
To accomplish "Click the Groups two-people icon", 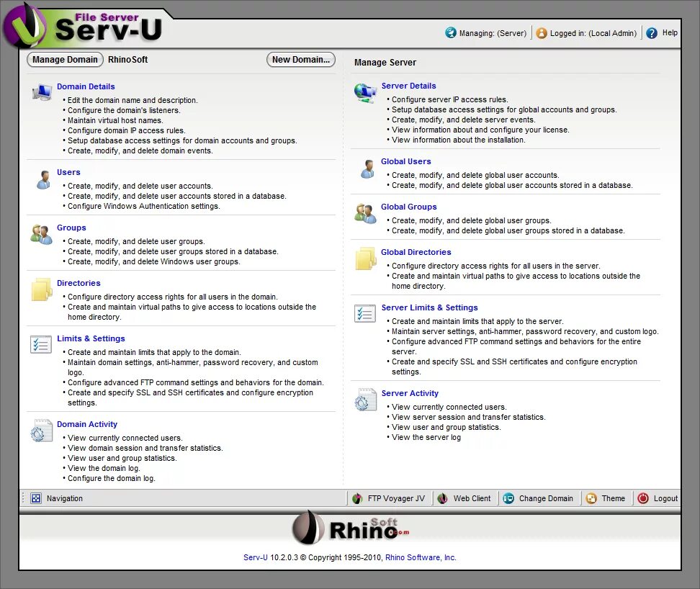I will coord(42,234).
